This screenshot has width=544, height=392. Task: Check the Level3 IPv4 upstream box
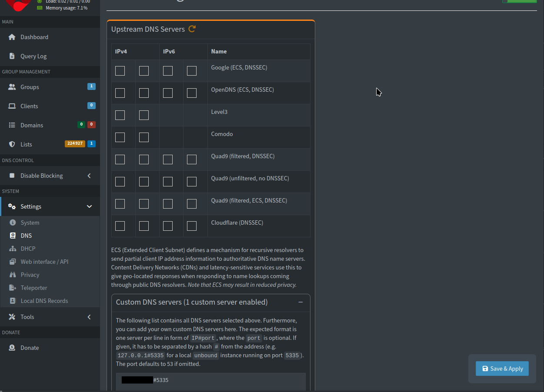(x=120, y=115)
